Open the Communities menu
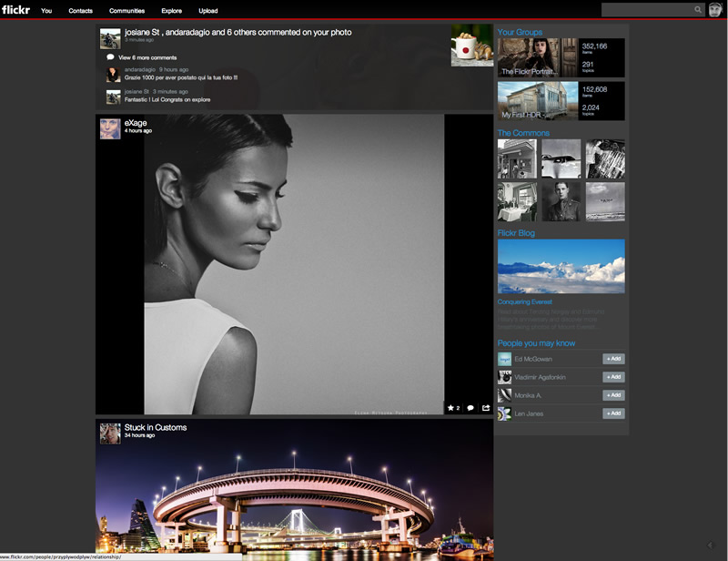Image resolution: width=728 pixels, height=561 pixels. [126, 11]
